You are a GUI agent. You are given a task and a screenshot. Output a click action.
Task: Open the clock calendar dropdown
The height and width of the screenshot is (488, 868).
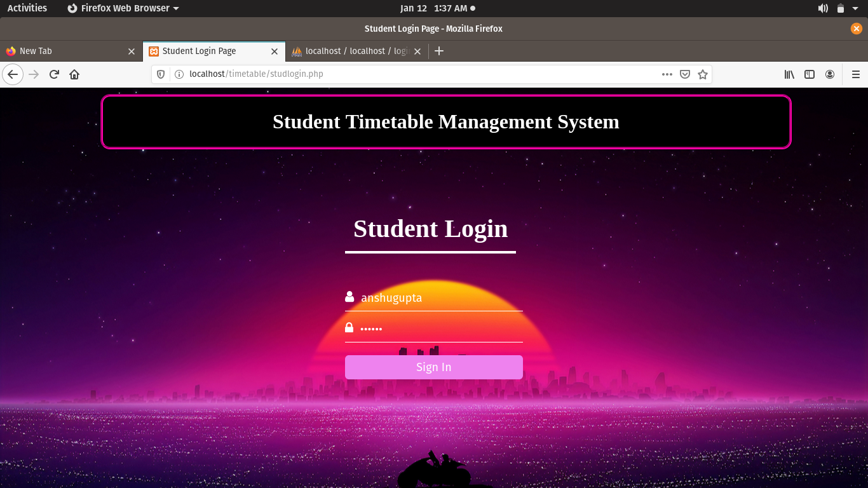434,8
